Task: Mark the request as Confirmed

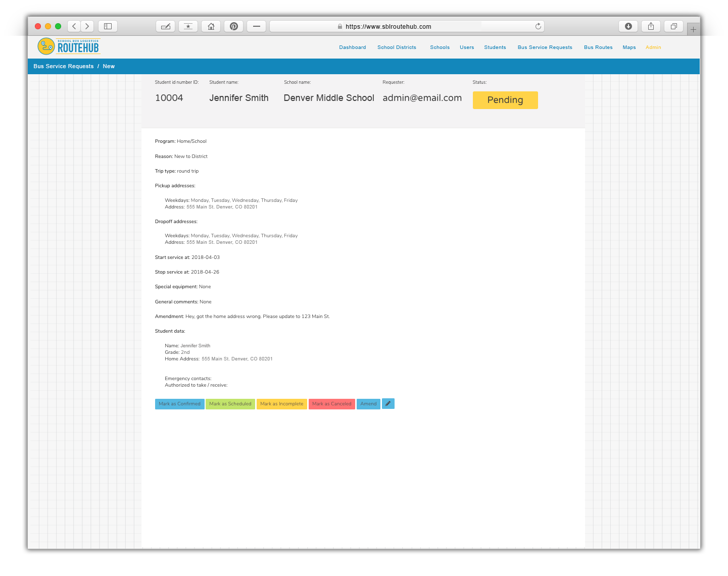Action: (x=179, y=404)
